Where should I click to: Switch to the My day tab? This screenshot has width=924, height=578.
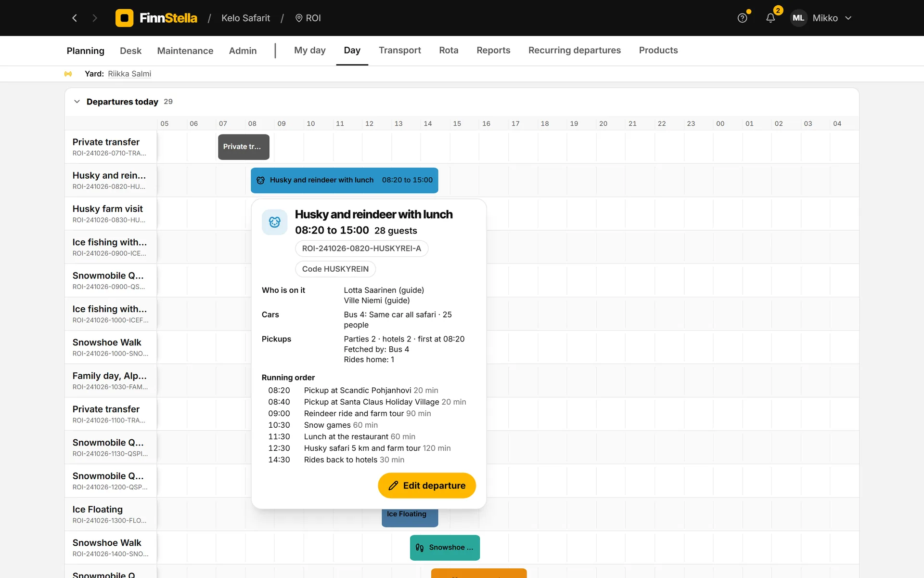[310, 50]
